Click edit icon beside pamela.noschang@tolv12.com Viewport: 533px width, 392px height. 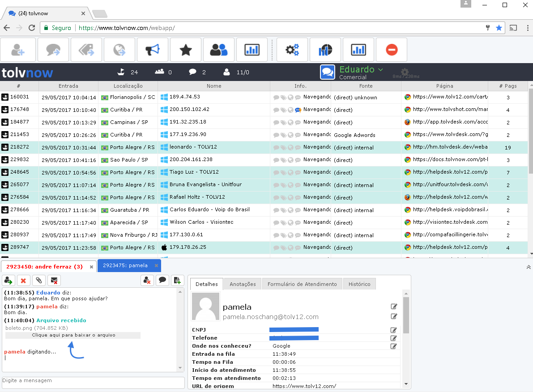394,316
